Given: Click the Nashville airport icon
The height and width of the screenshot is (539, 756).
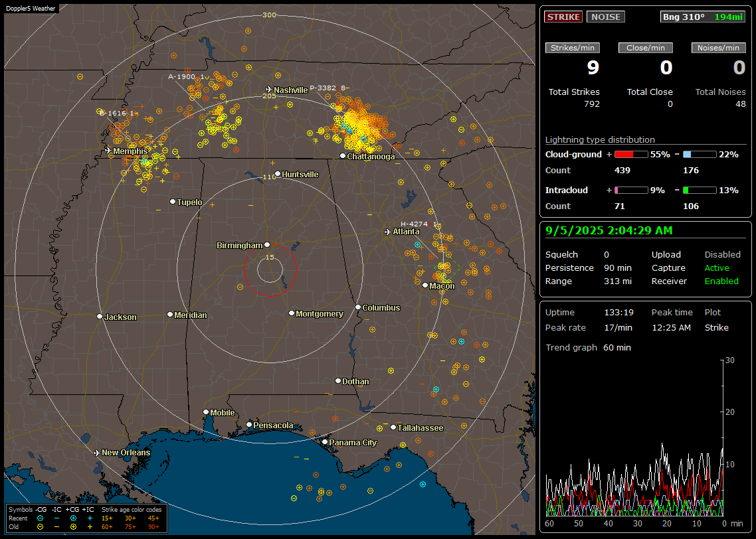Looking at the screenshot, I should (x=269, y=90).
